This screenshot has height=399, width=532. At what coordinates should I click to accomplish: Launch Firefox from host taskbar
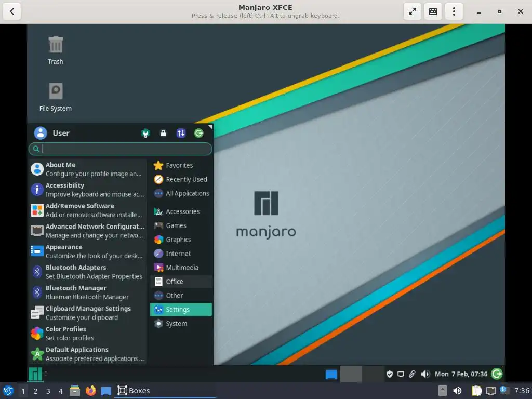point(90,391)
